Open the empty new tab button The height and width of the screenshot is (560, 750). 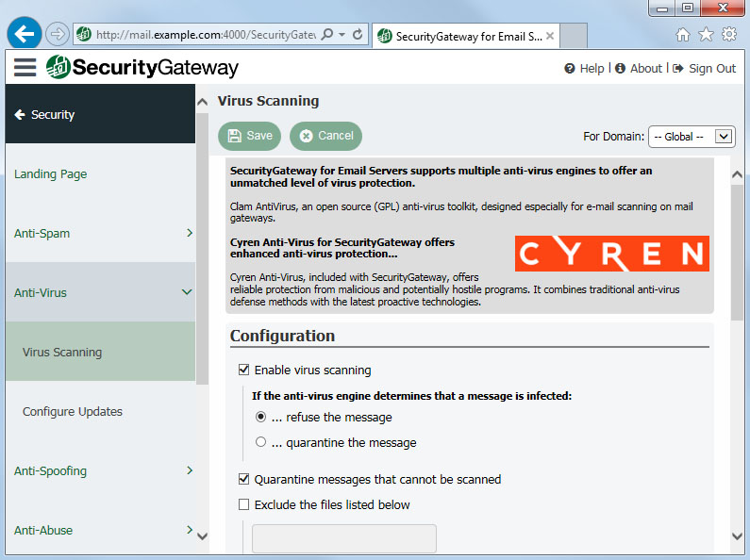pyautogui.click(x=574, y=36)
